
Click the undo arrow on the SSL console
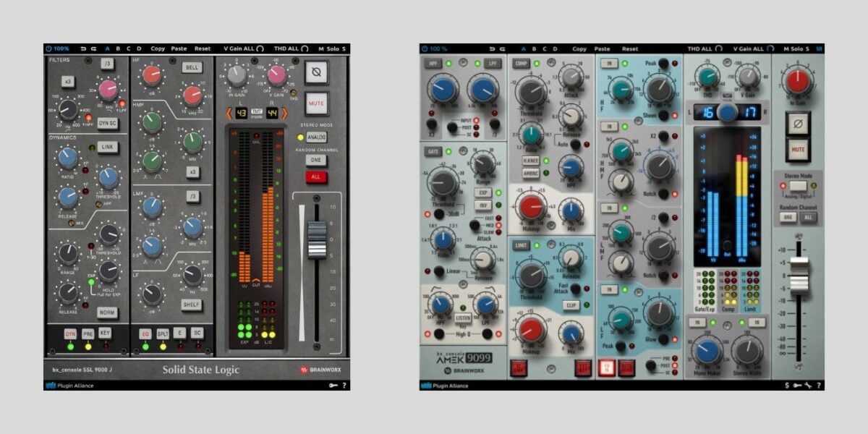pos(83,47)
